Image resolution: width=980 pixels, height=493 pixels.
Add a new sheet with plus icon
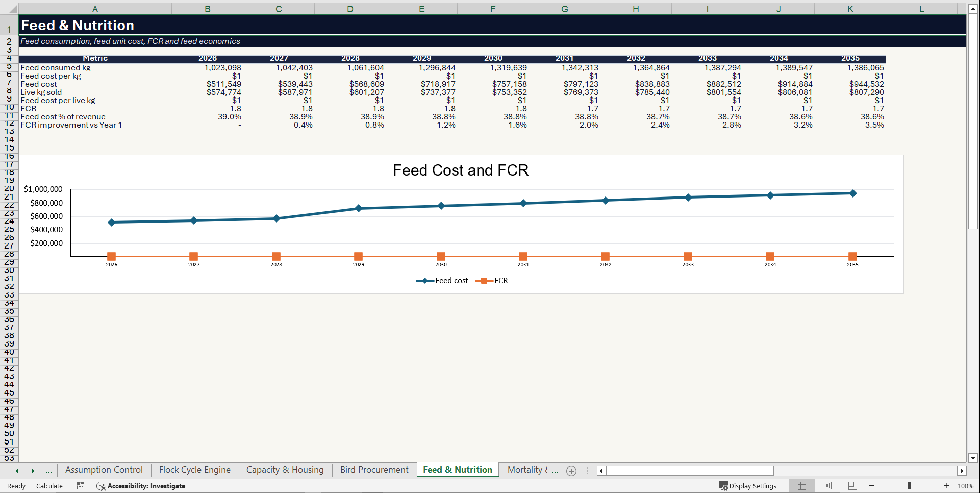pos(571,471)
